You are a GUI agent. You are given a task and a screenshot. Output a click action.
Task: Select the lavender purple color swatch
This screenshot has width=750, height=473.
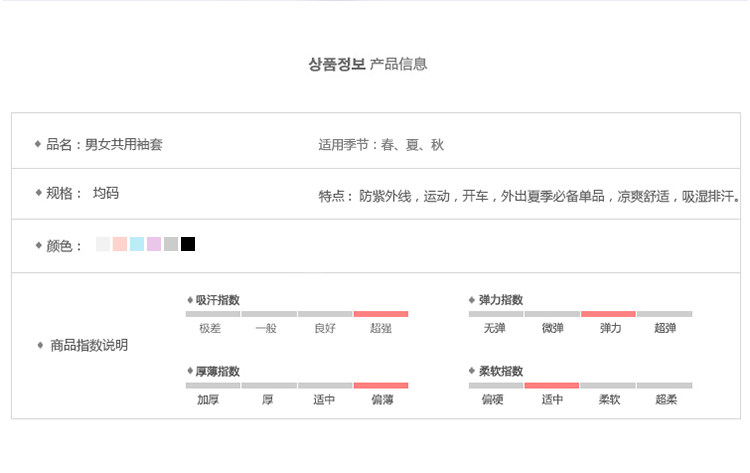click(154, 244)
